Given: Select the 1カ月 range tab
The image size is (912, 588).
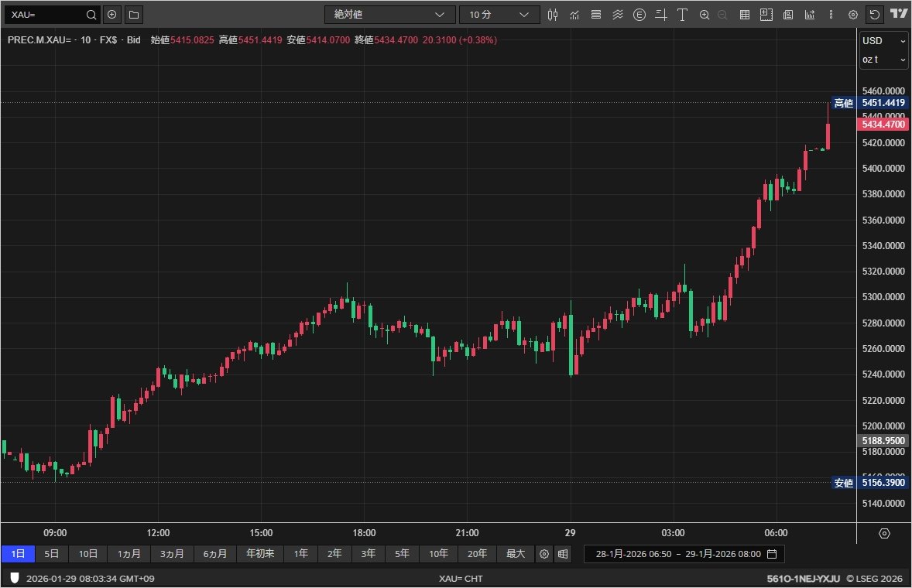Looking at the screenshot, I should [x=129, y=554].
